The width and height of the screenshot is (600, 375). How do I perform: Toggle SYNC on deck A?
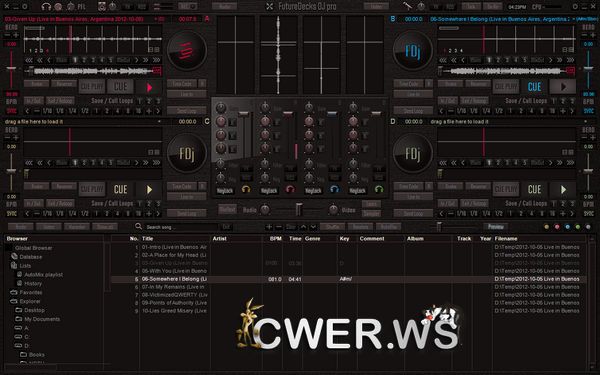[11, 111]
